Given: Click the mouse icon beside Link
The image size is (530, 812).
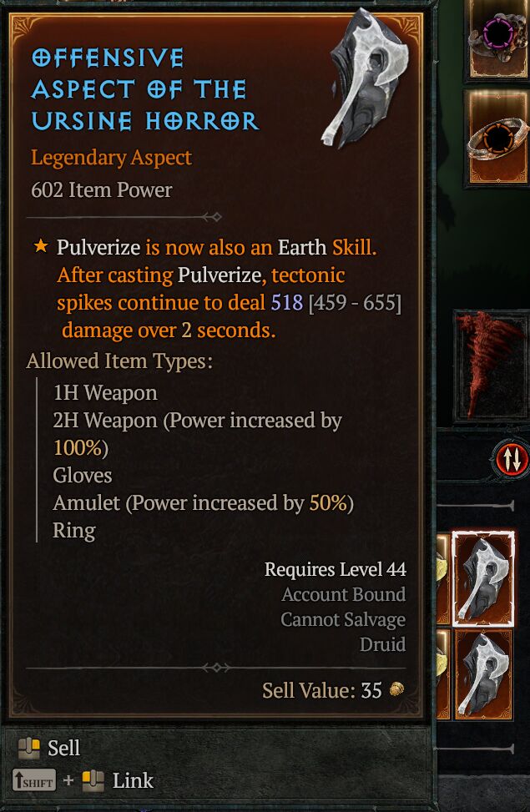Looking at the screenshot, I should tap(93, 781).
